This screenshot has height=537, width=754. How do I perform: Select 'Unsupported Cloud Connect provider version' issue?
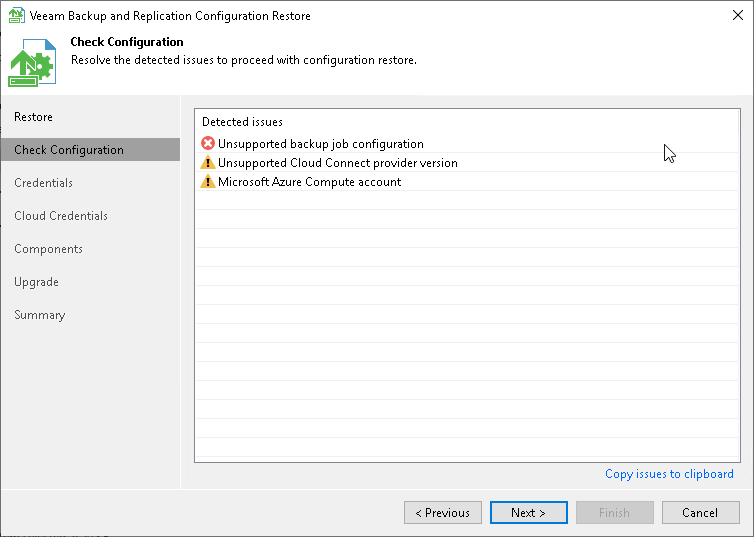466,162
